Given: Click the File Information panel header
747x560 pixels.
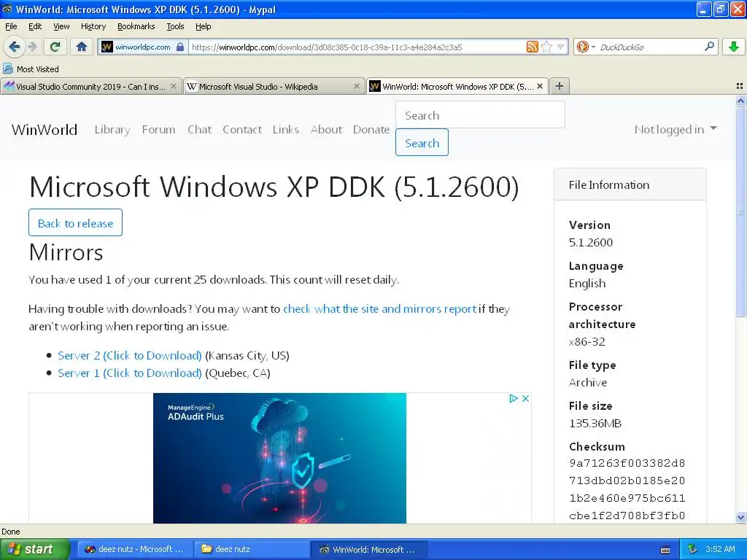Looking at the screenshot, I should tap(630, 184).
